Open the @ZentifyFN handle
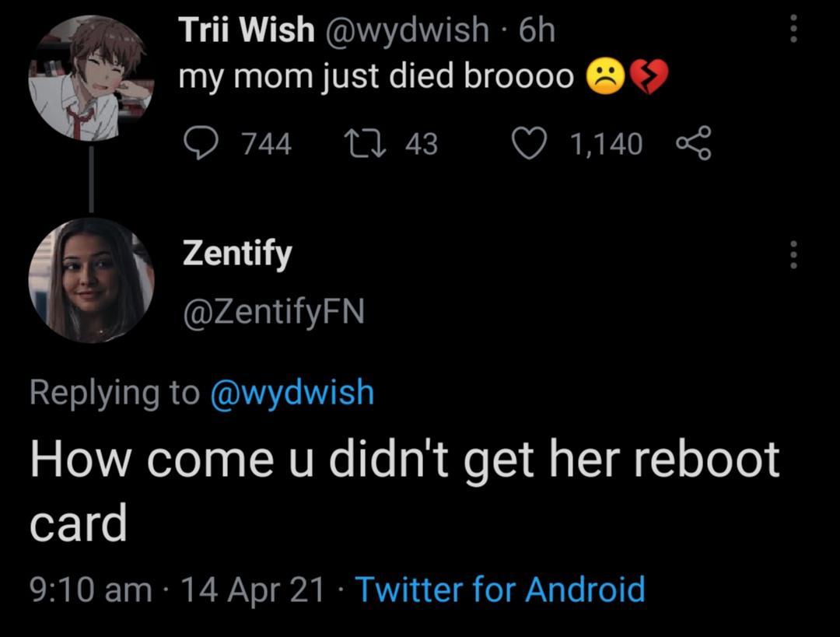This screenshot has width=840, height=637. 273,313
